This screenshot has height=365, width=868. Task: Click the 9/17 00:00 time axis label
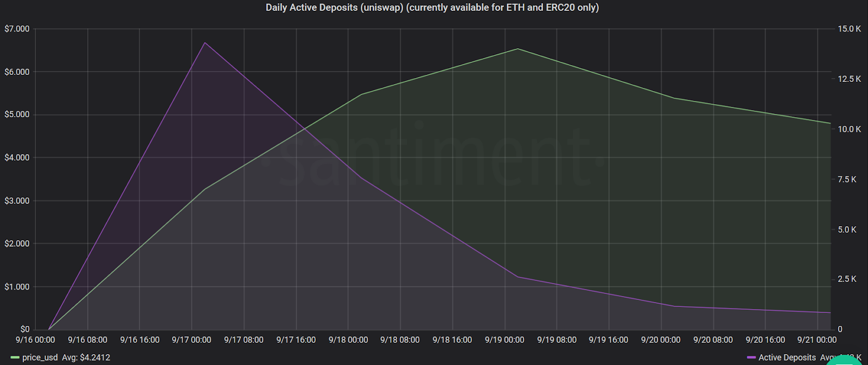click(x=192, y=340)
